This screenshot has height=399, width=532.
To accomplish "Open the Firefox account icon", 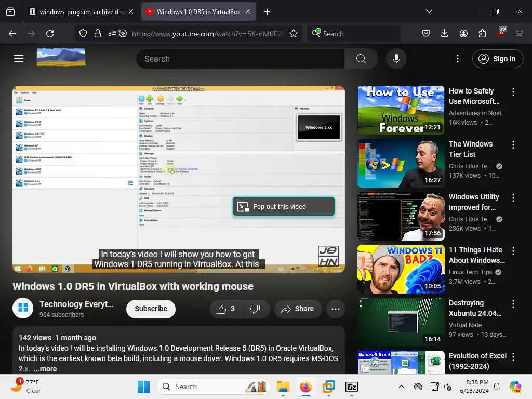I will [x=463, y=33].
